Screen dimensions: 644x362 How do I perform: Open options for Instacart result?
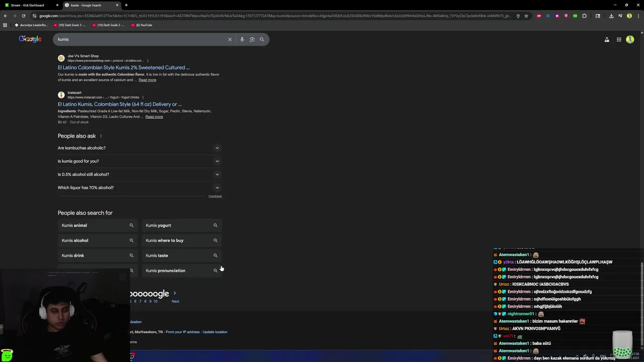[x=143, y=97]
